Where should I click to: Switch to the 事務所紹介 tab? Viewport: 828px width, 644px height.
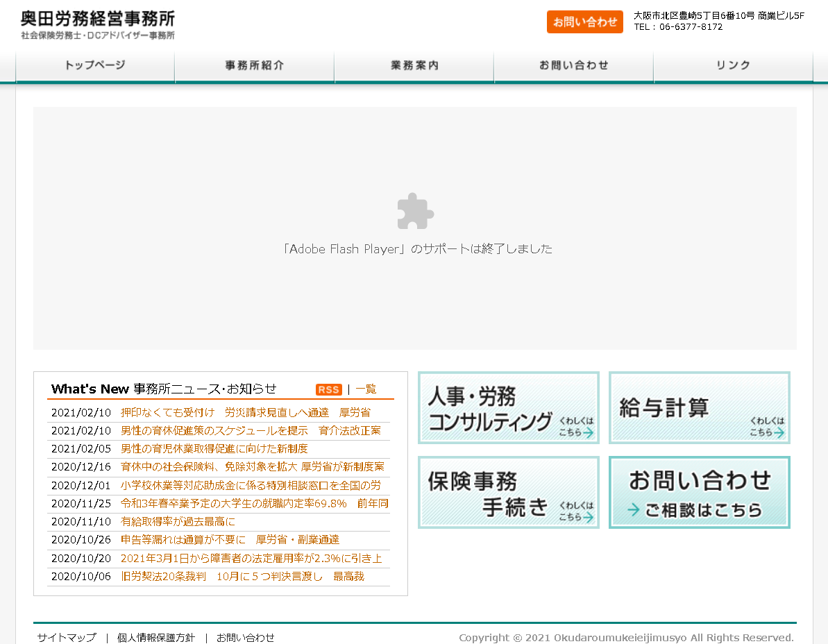coord(254,65)
